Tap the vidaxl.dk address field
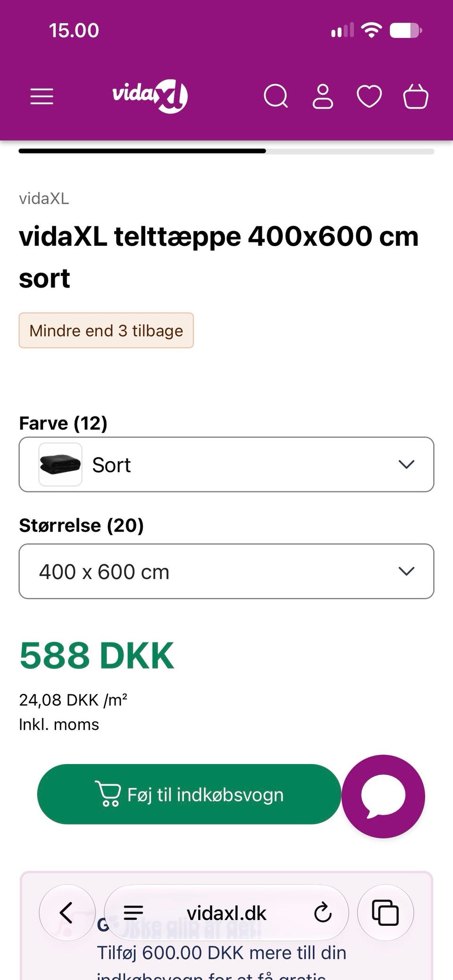Screen dimensions: 453x980 tap(226, 913)
